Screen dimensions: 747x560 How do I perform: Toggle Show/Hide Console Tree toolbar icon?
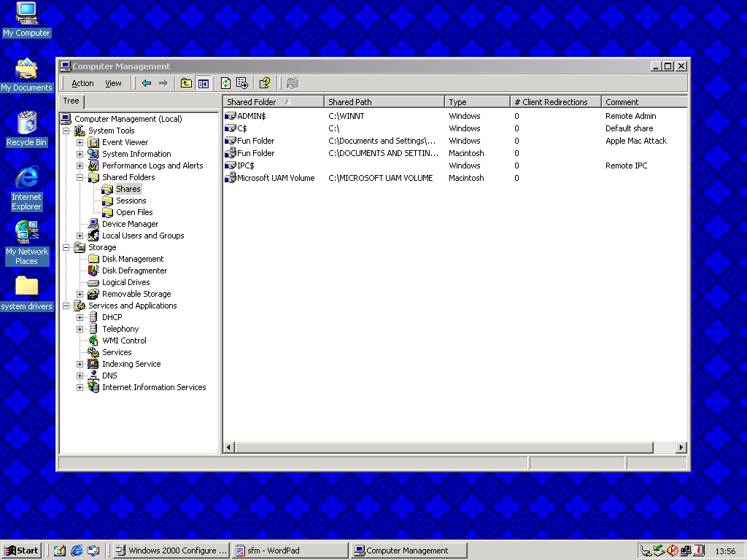point(204,83)
